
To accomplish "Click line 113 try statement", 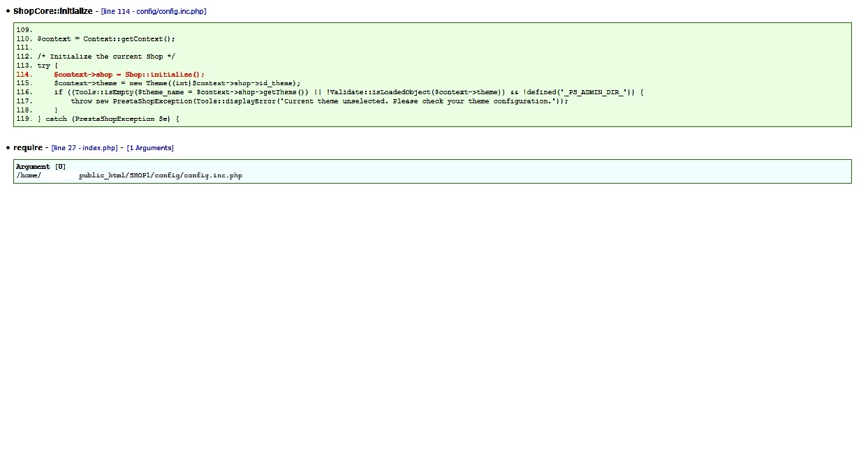I will 47,66.
